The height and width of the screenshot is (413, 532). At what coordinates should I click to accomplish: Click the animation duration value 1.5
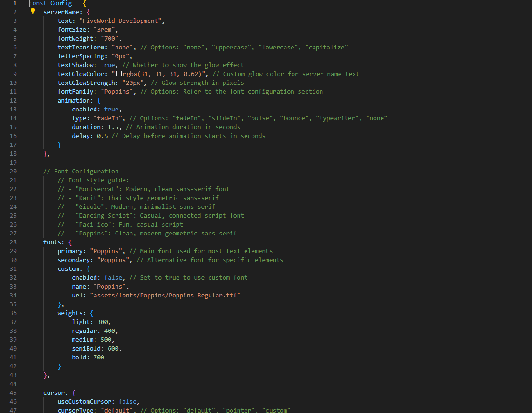[x=113, y=127]
